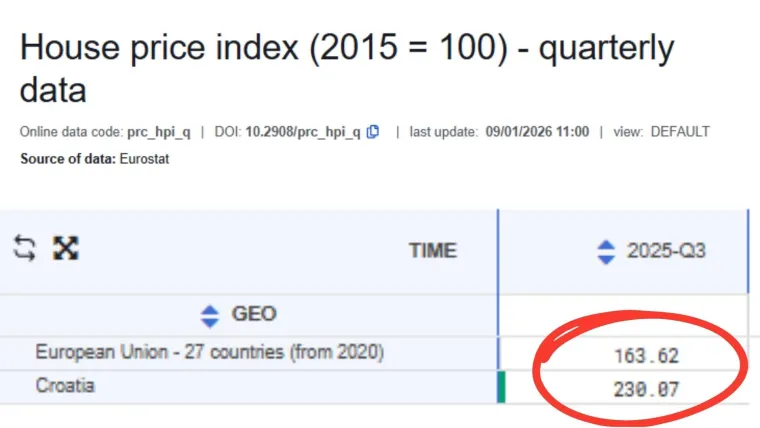Click the swap rows and columns icon

(x=25, y=249)
